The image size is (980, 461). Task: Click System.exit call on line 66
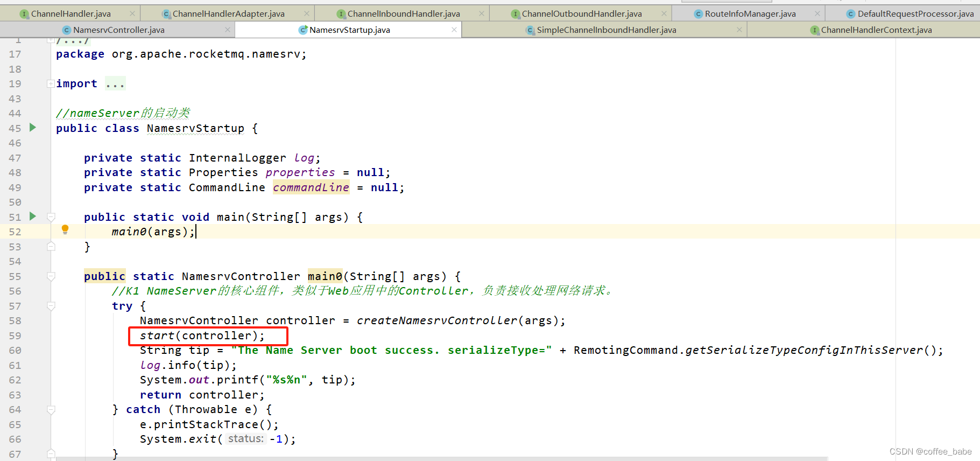(218, 439)
